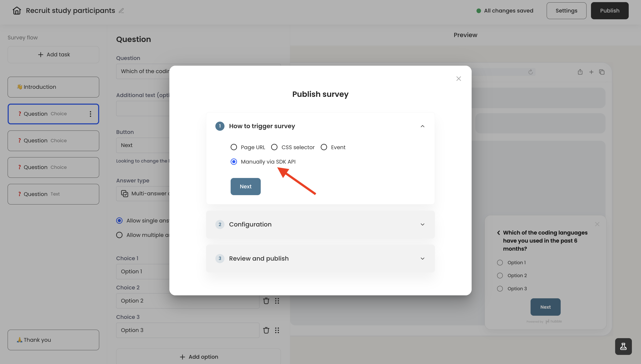
Task: Click preview browser new tab plus
Action: pyautogui.click(x=591, y=72)
